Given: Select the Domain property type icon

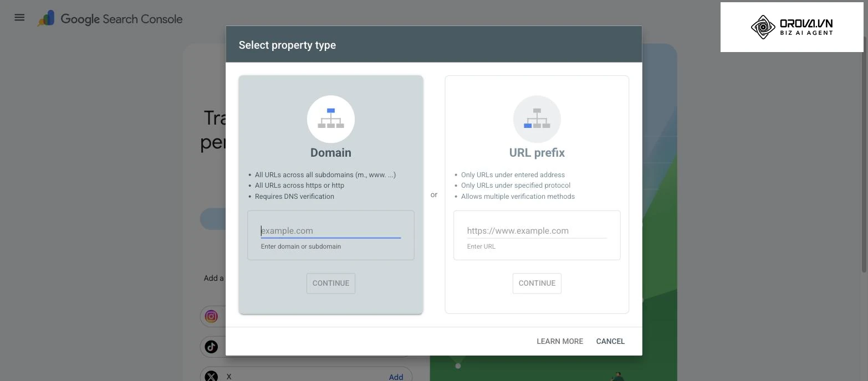Looking at the screenshot, I should pos(331,119).
